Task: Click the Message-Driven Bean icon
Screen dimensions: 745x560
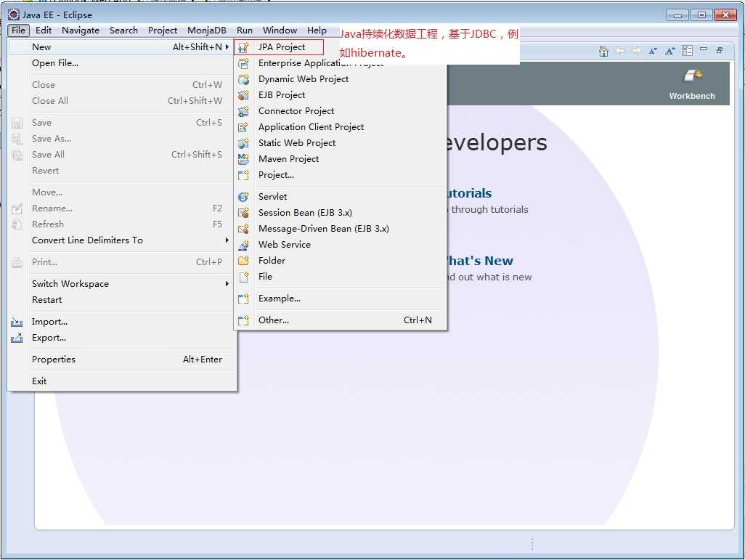Action: (243, 229)
